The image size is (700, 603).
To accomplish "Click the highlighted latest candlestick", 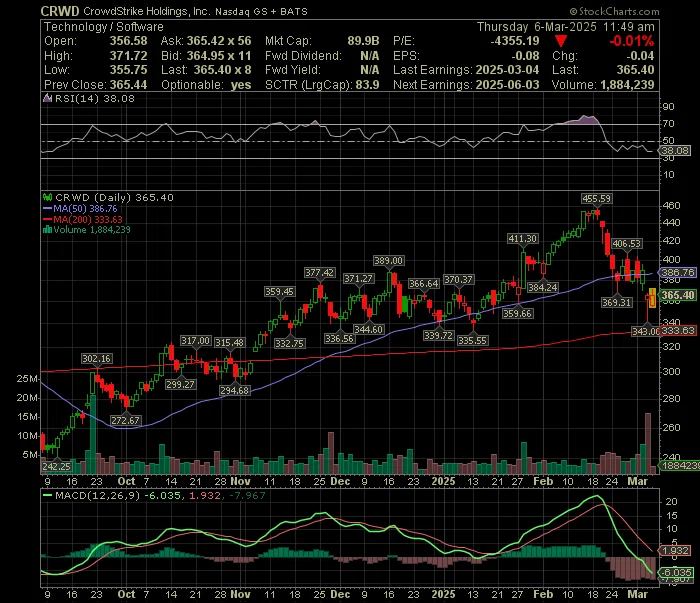I will click(x=653, y=298).
